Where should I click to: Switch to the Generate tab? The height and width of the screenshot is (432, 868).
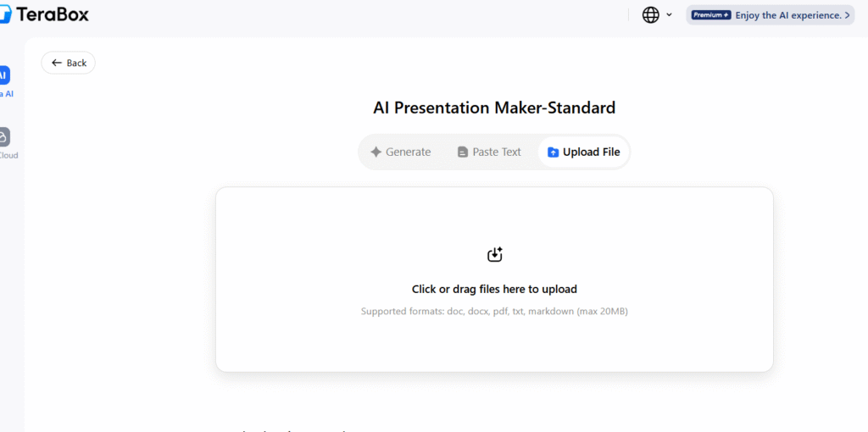click(401, 152)
